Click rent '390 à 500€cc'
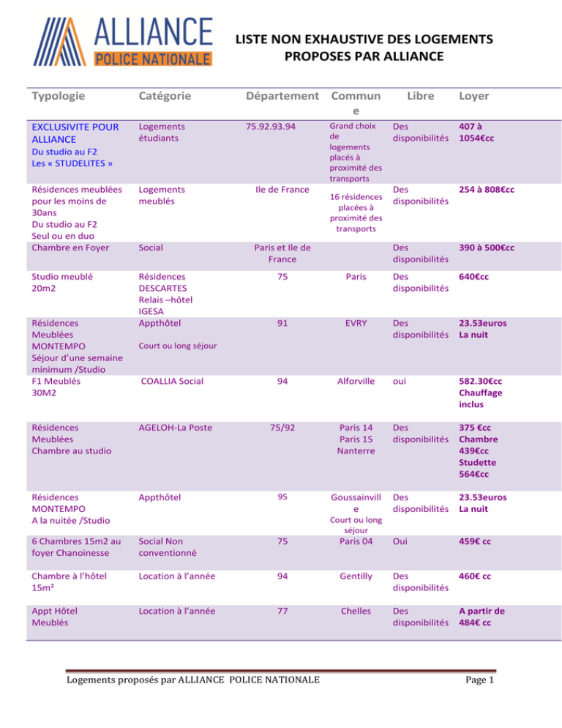Viewport: 562px width, 728px height. coord(487,248)
